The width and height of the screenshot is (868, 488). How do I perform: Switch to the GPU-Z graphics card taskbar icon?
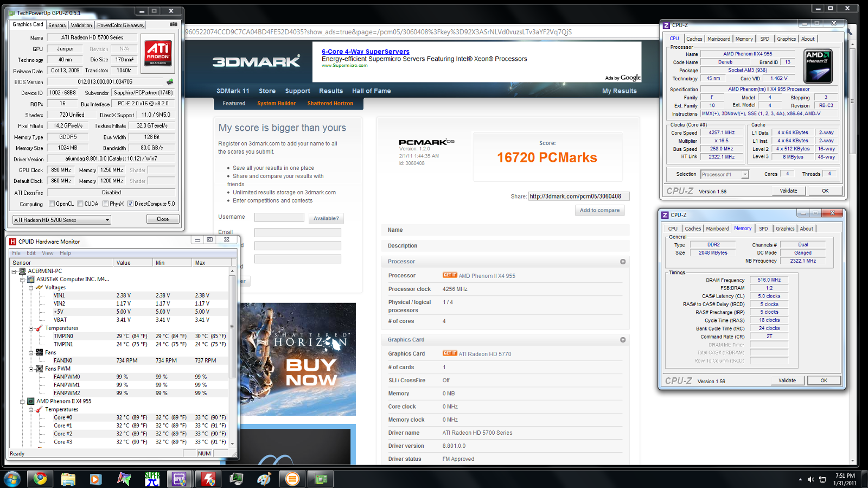320,479
